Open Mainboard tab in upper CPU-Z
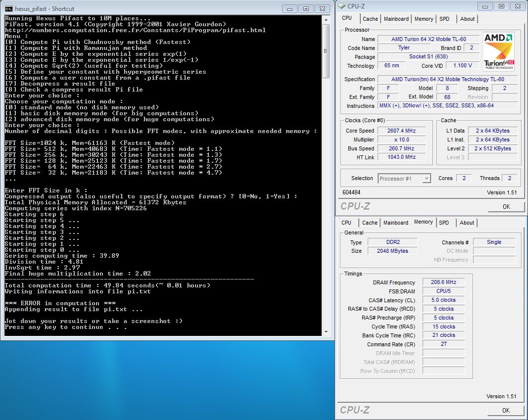This screenshot has height=420, width=528. coord(396,19)
